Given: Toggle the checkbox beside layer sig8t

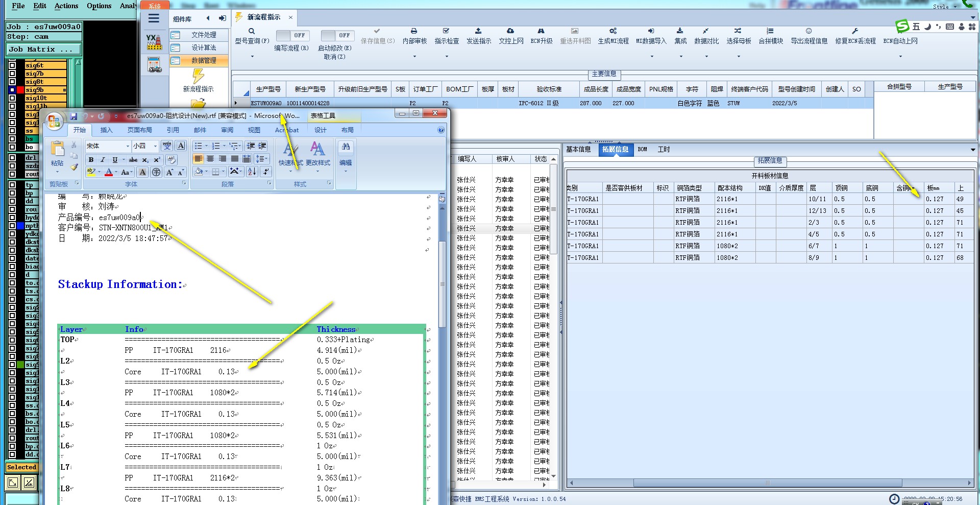Looking at the screenshot, I should coord(12,82).
